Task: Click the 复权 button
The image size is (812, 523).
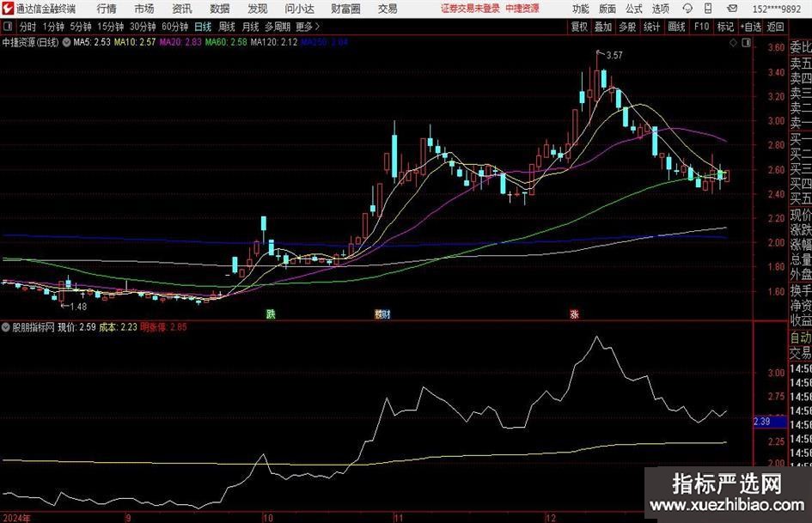Action: tap(579, 27)
